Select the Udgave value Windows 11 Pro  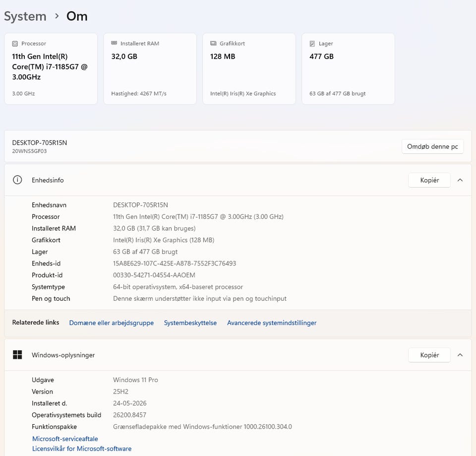click(135, 380)
